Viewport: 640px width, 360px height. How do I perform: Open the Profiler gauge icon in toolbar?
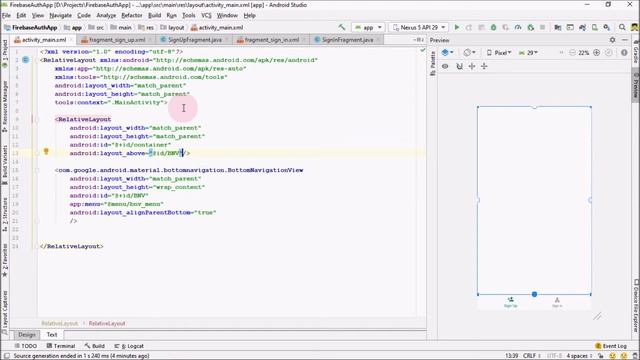[x=518, y=27]
